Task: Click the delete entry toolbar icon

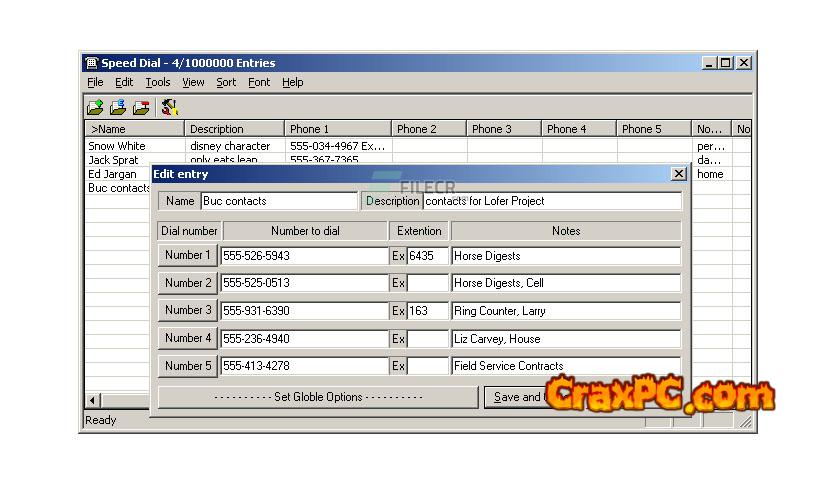Action: point(141,107)
